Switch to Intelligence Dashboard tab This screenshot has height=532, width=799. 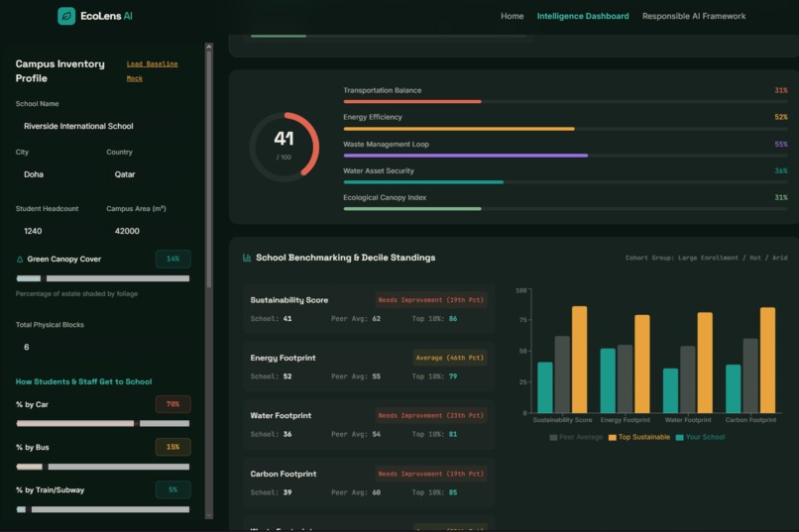point(583,16)
